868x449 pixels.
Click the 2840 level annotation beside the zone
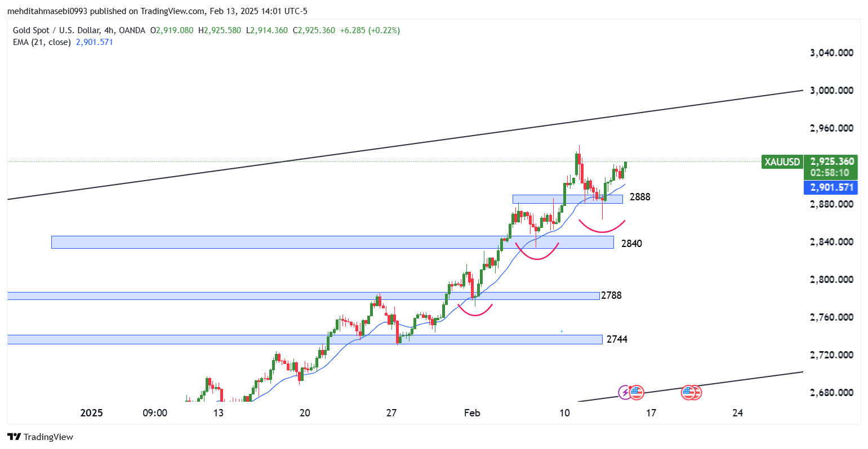pos(631,244)
